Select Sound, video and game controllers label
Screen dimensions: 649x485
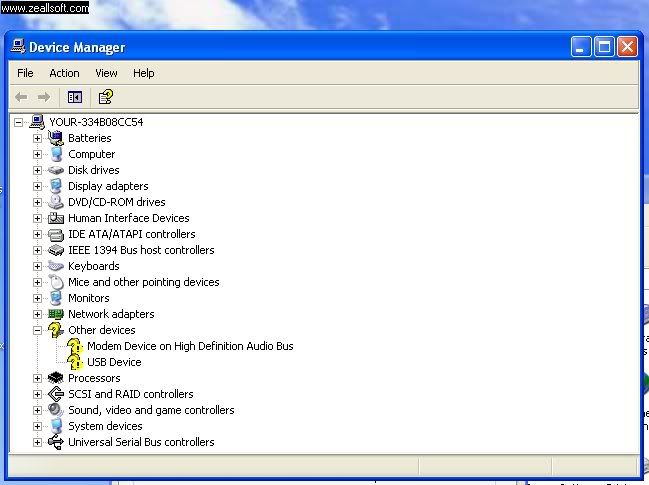(151, 410)
